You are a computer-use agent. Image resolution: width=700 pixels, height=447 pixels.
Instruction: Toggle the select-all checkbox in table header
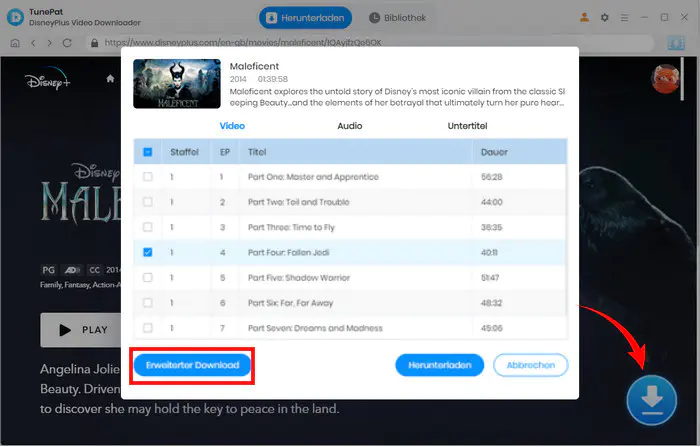pyautogui.click(x=147, y=152)
